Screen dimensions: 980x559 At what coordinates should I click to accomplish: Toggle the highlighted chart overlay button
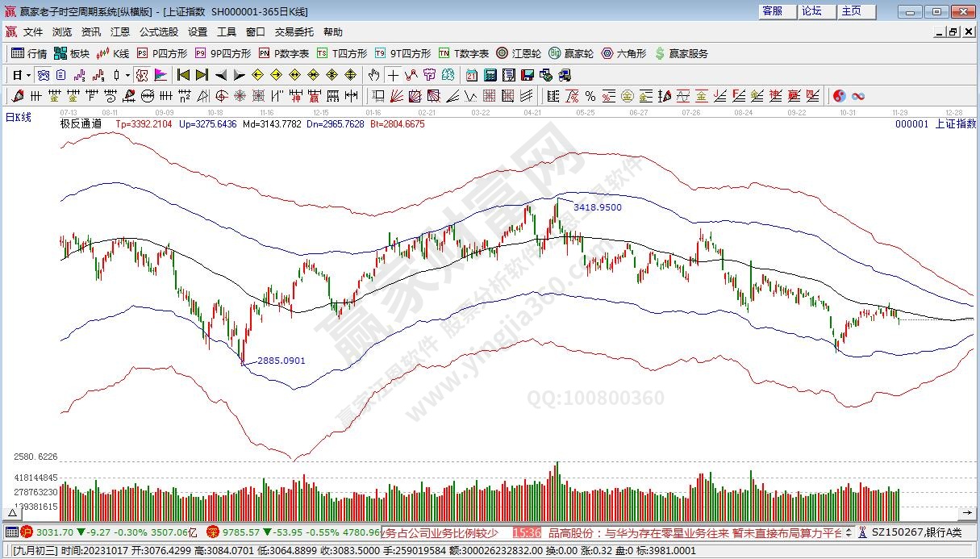(x=142, y=75)
